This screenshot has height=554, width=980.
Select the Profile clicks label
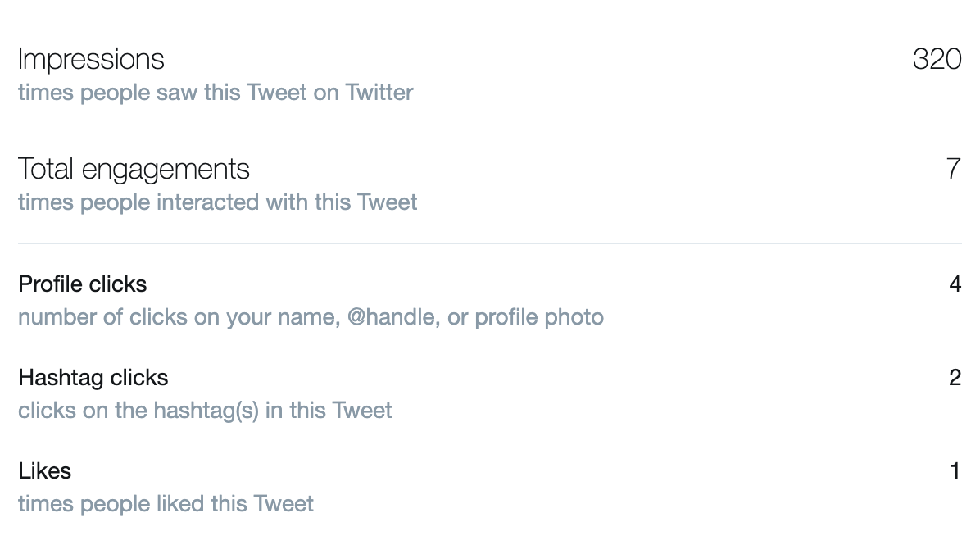point(83,284)
